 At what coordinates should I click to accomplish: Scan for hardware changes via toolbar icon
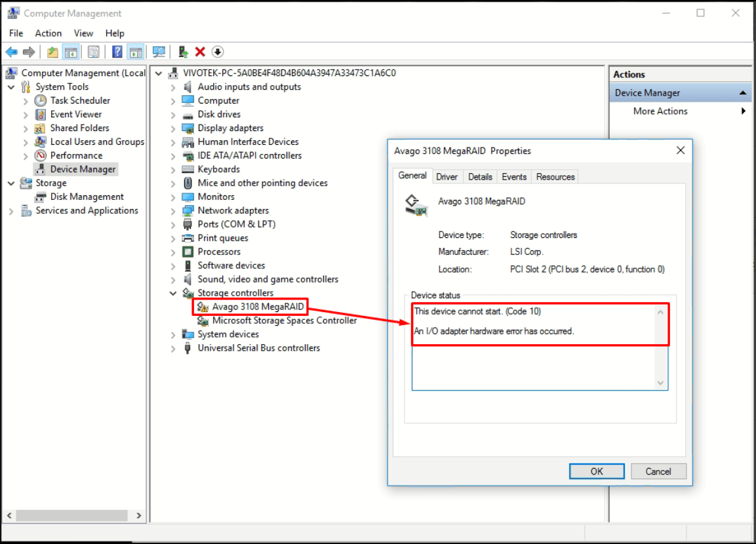pos(159,52)
